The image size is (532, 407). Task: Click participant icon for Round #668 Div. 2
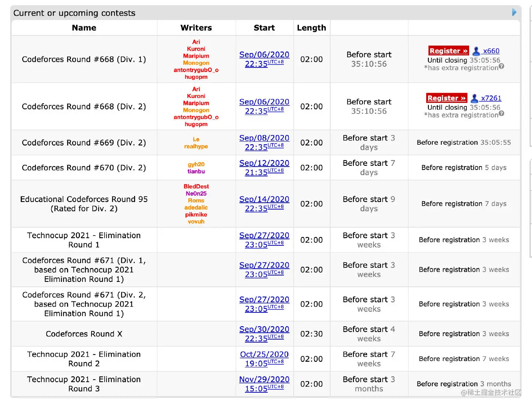click(474, 98)
